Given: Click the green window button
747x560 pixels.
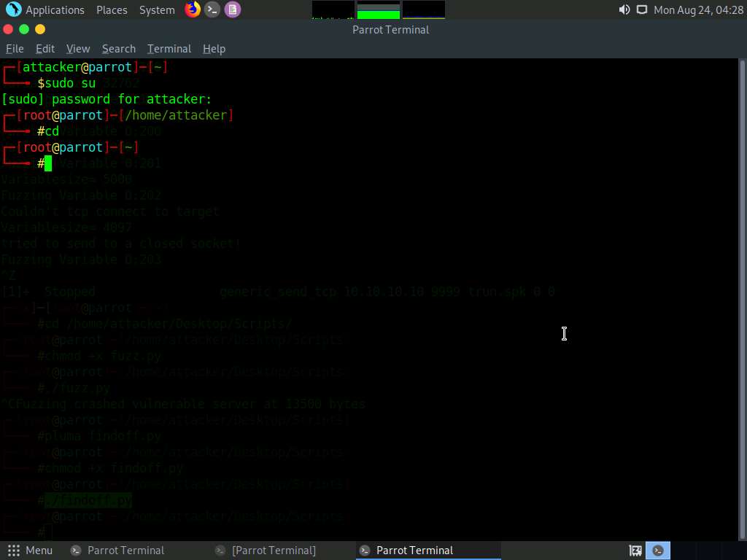Looking at the screenshot, I should pyautogui.click(x=24, y=29).
